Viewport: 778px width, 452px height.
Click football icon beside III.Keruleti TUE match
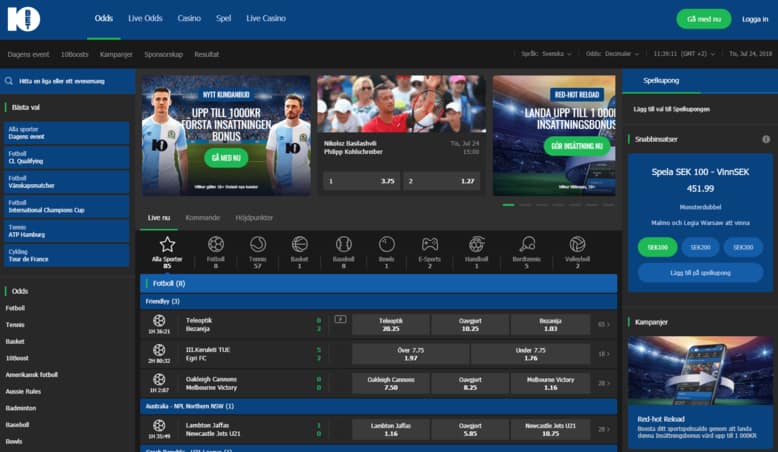coord(159,350)
